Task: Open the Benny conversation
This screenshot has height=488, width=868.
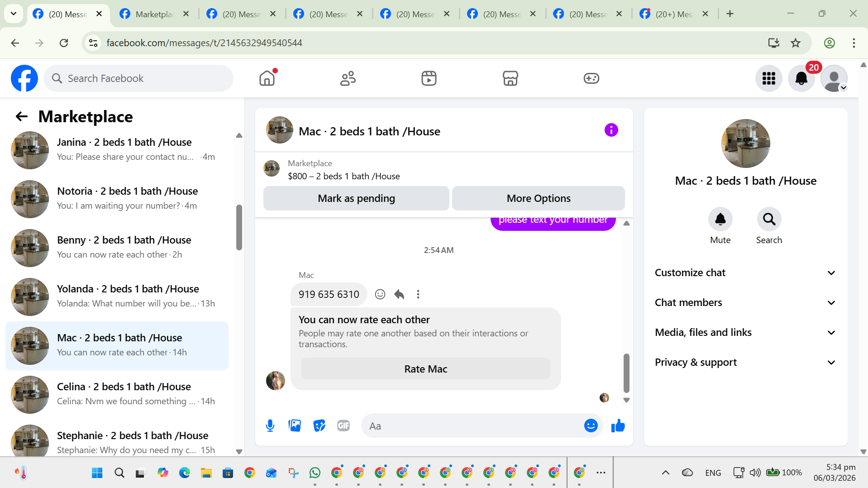Action: [117, 248]
